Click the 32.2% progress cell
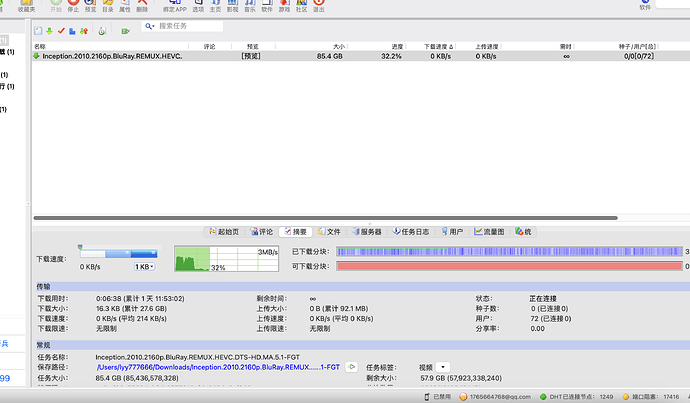This screenshot has height=403, width=690. 391,56
